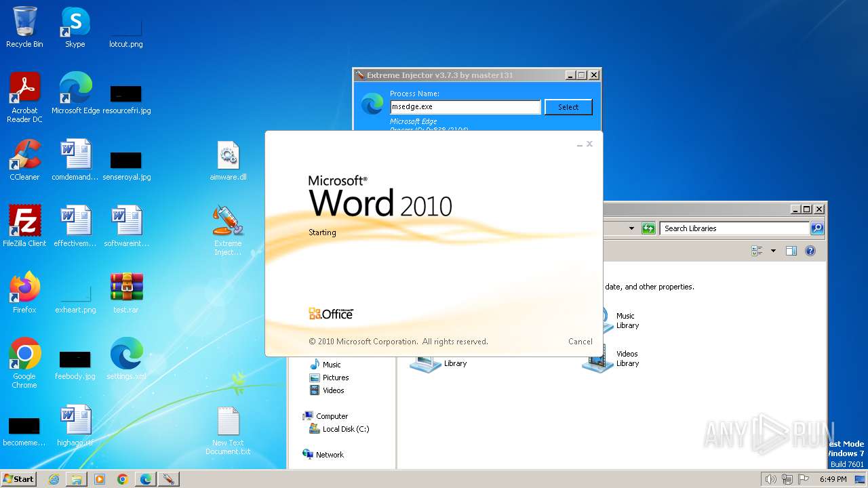Select the effectivem Word document icon
The width and height of the screenshot is (868, 488).
point(75,226)
